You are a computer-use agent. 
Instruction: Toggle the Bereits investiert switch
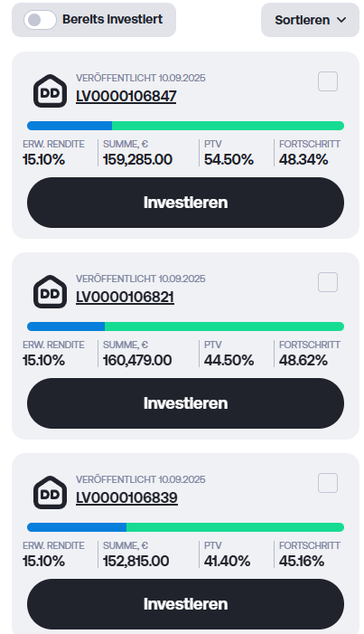click(40, 20)
